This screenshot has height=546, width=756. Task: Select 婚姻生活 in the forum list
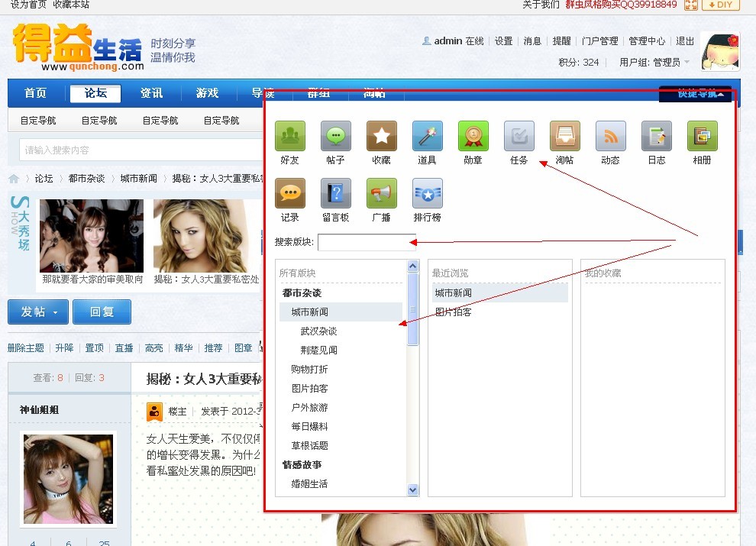click(309, 483)
